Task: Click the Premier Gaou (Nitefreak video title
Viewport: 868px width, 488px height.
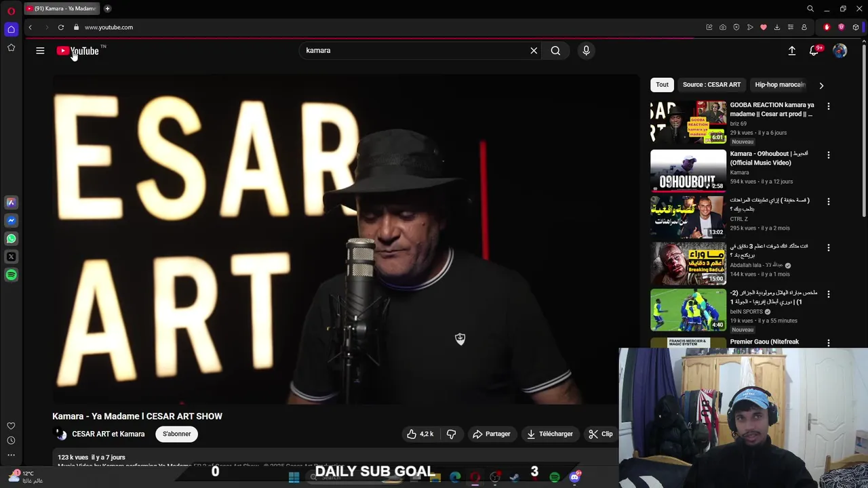Action: point(764,342)
